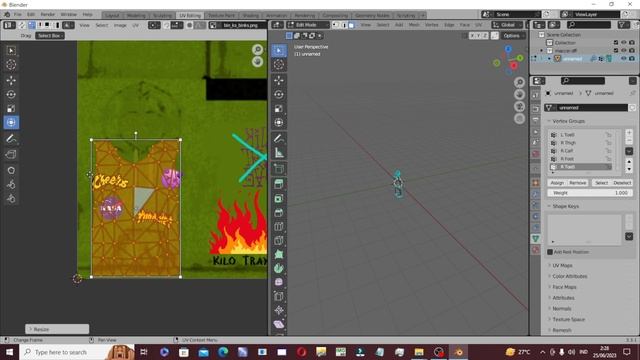Select the Smooth vertices tool
The image size is (640, 360).
tap(279, 282)
